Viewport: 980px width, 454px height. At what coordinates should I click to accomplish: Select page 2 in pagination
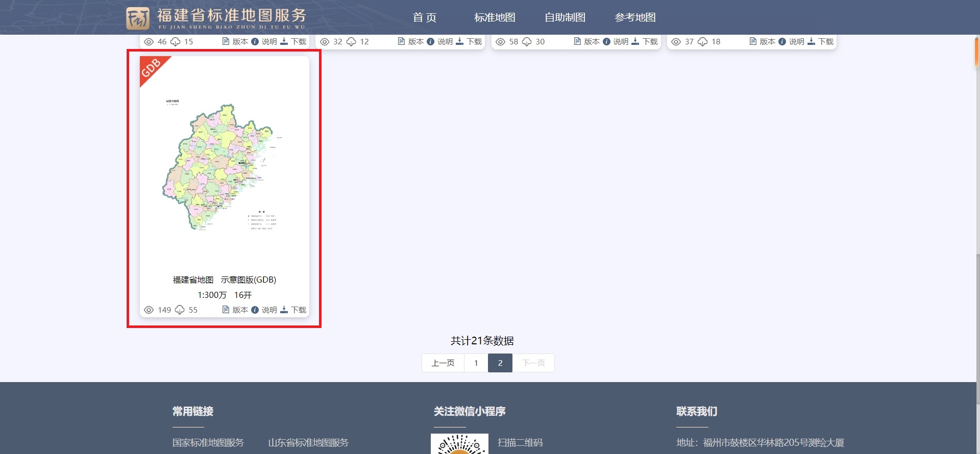pos(500,363)
